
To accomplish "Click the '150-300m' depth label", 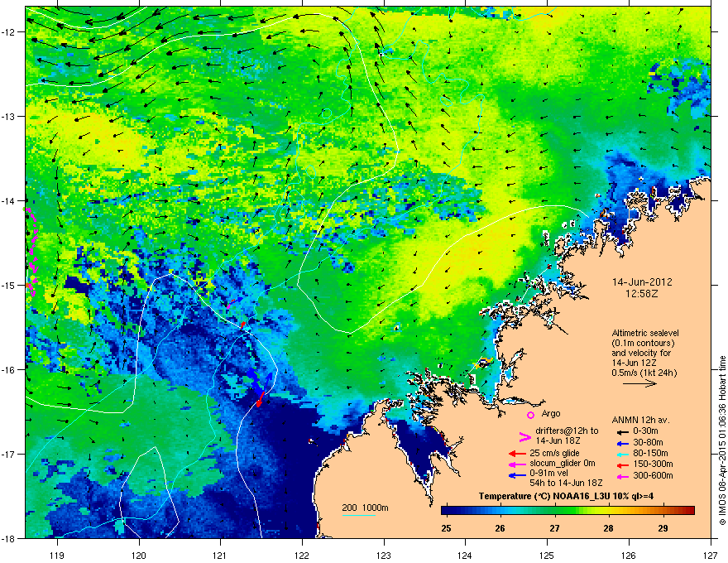I will pyautogui.click(x=653, y=464).
